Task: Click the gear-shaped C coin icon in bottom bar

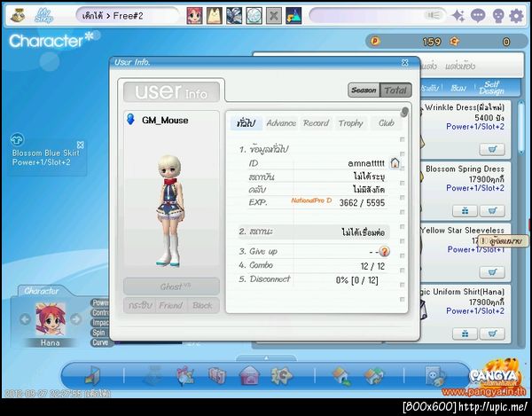Action: 281,375
